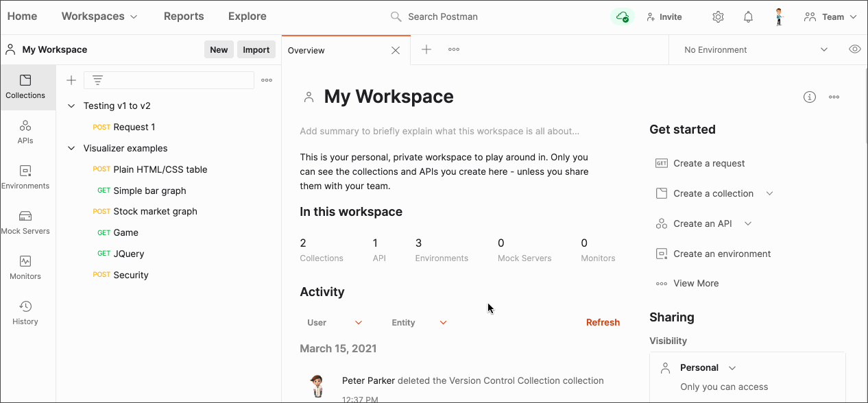Open the Security request
The image size is (868, 403).
click(x=131, y=275)
